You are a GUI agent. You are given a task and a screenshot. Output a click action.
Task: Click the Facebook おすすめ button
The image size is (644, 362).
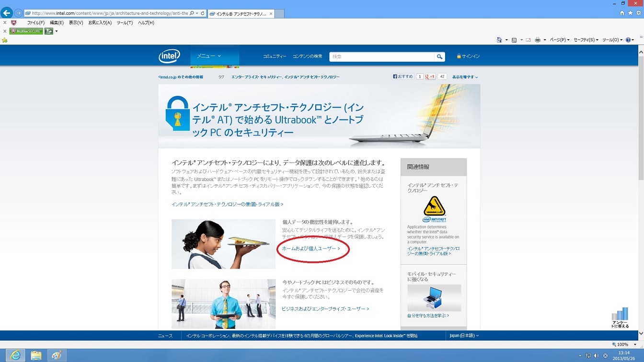402,77
